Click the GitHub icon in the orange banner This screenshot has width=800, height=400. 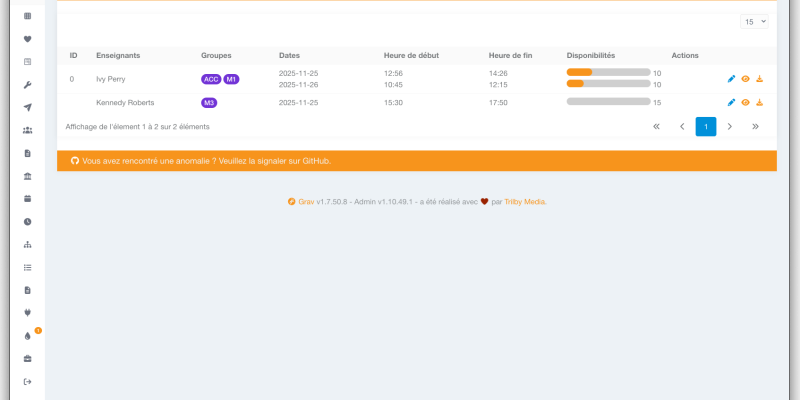pyautogui.click(x=75, y=161)
